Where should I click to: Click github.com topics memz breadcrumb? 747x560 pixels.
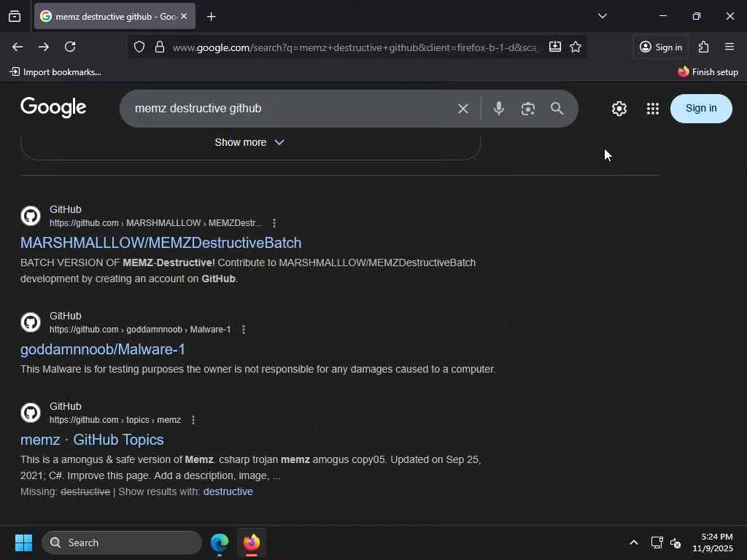pyautogui.click(x=115, y=420)
